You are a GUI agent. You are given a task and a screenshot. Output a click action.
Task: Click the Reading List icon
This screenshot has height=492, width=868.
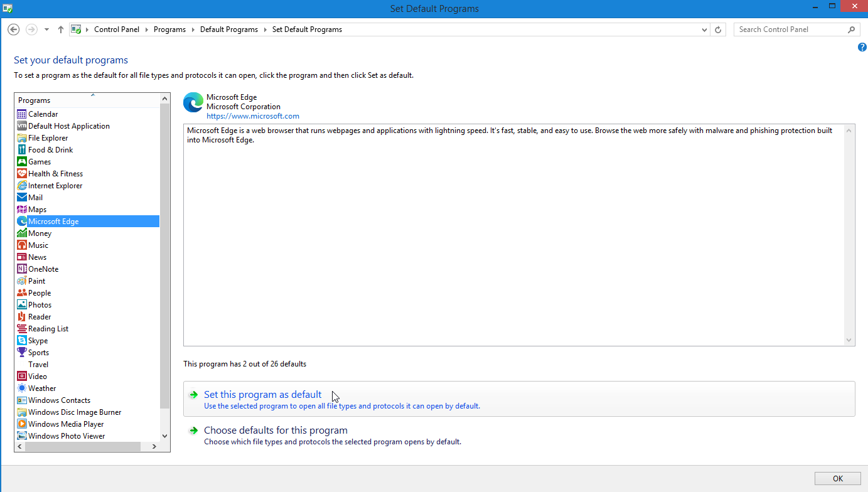pyautogui.click(x=22, y=329)
